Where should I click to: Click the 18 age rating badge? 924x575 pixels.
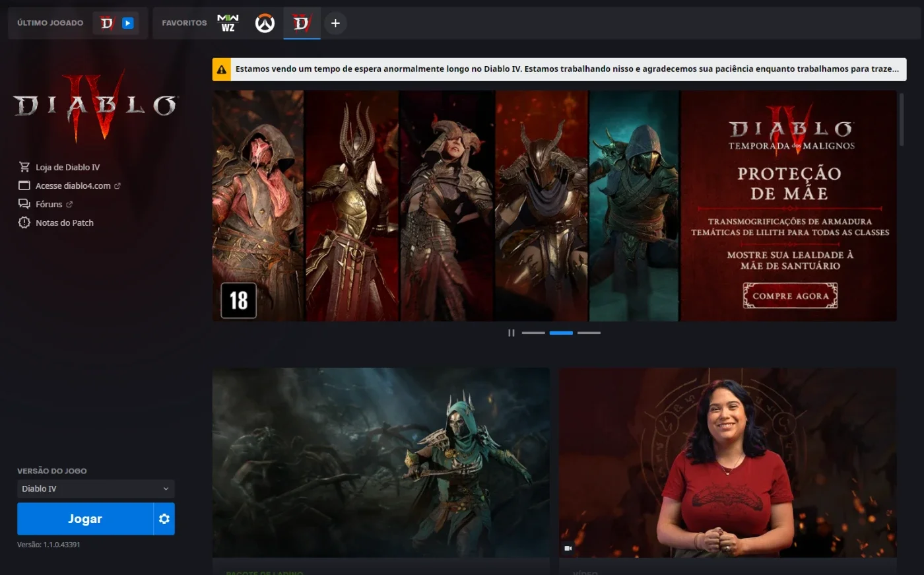point(238,300)
